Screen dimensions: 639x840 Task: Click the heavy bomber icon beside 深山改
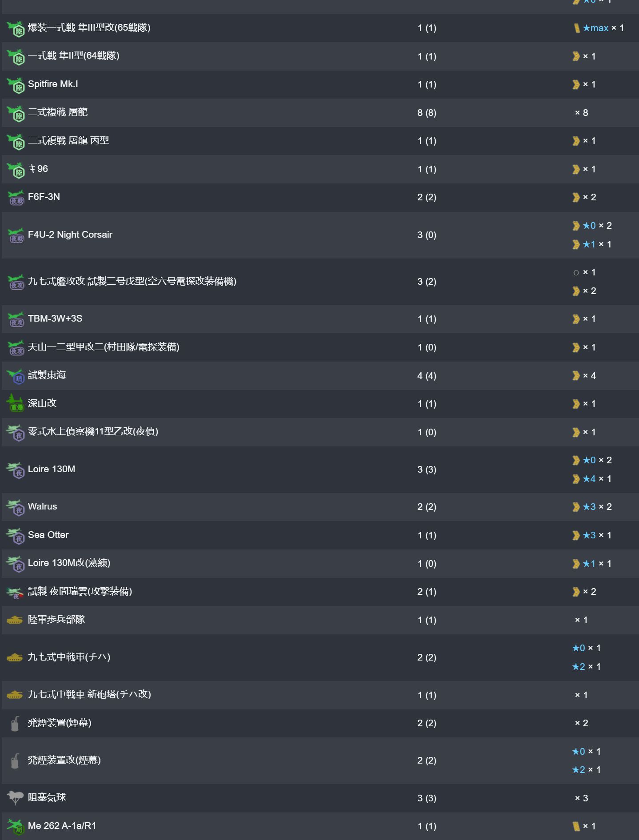tap(15, 404)
